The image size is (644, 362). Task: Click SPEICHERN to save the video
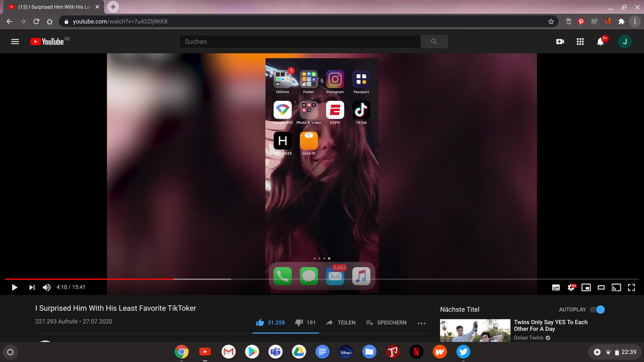386,322
